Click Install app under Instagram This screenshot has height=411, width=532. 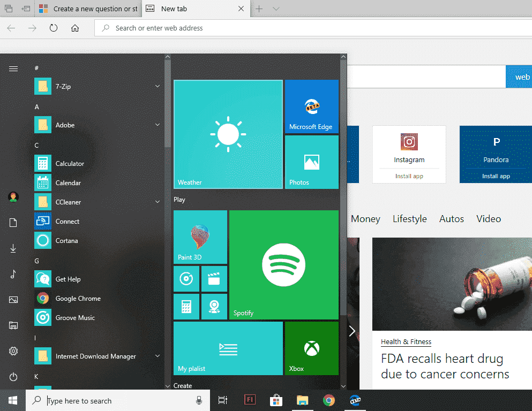(409, 176)
